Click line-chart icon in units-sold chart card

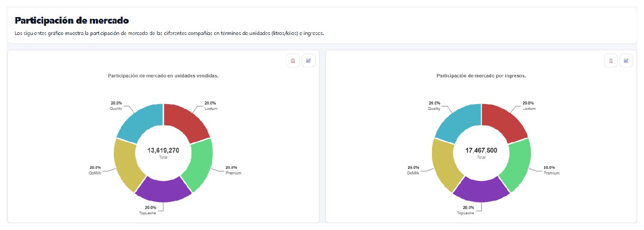(x=308, y=61)
